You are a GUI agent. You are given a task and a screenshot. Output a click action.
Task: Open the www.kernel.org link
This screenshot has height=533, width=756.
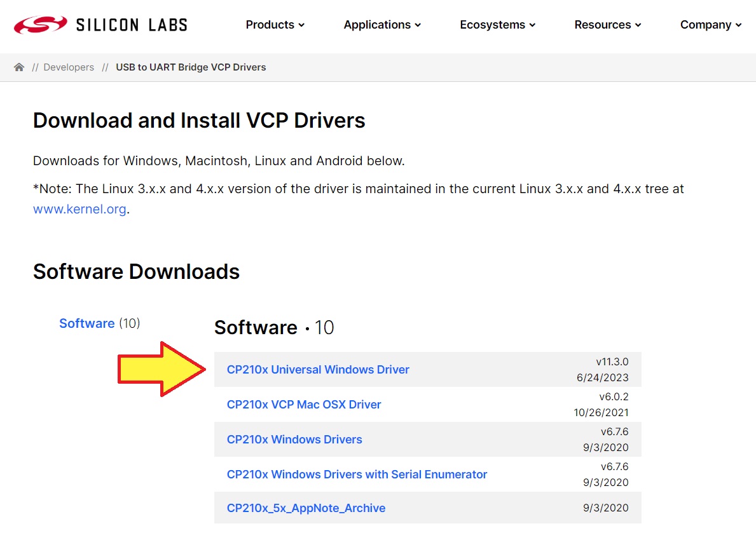click(x=79, y=209)
